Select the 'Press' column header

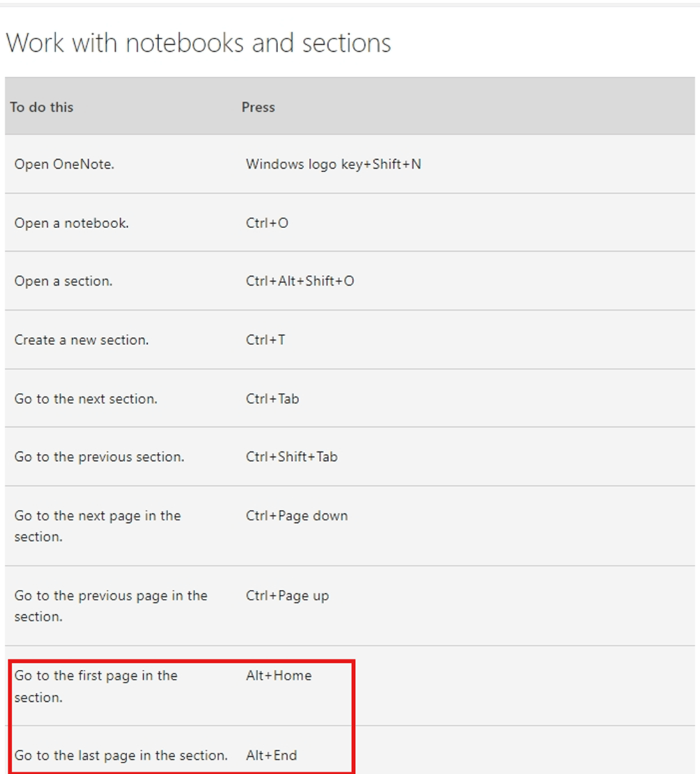pos(258,107)
